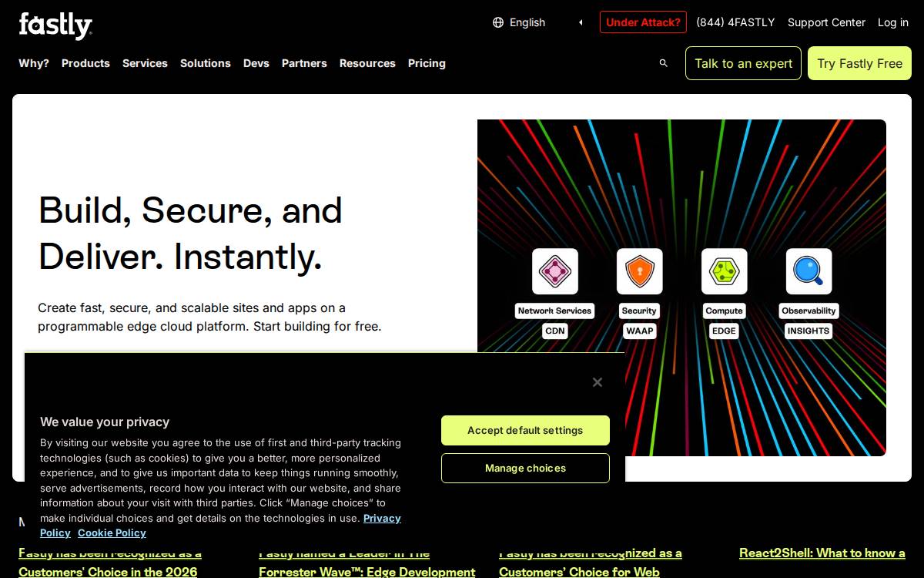The image size is (924, 578).
Task: Click the globe language icon
Action: [x=498, y=22]
